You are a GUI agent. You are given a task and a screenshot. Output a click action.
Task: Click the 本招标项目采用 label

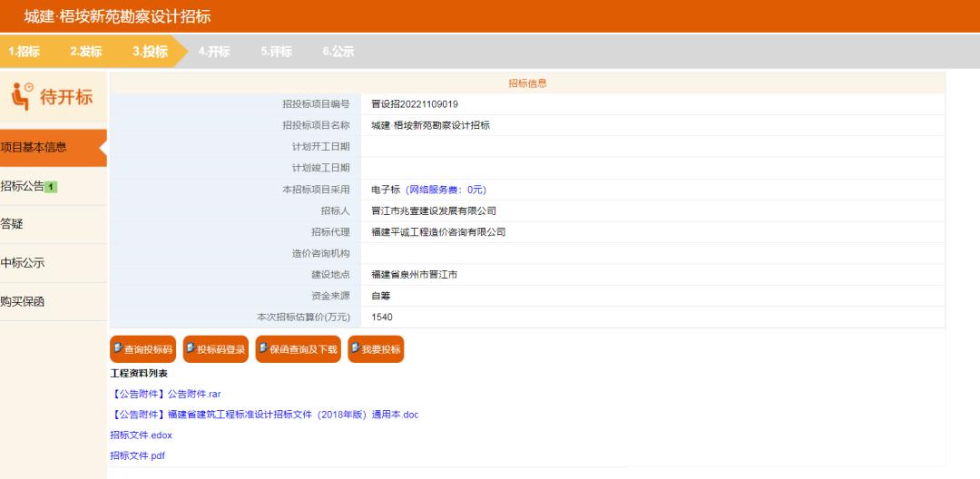click(x=317, y=190)
